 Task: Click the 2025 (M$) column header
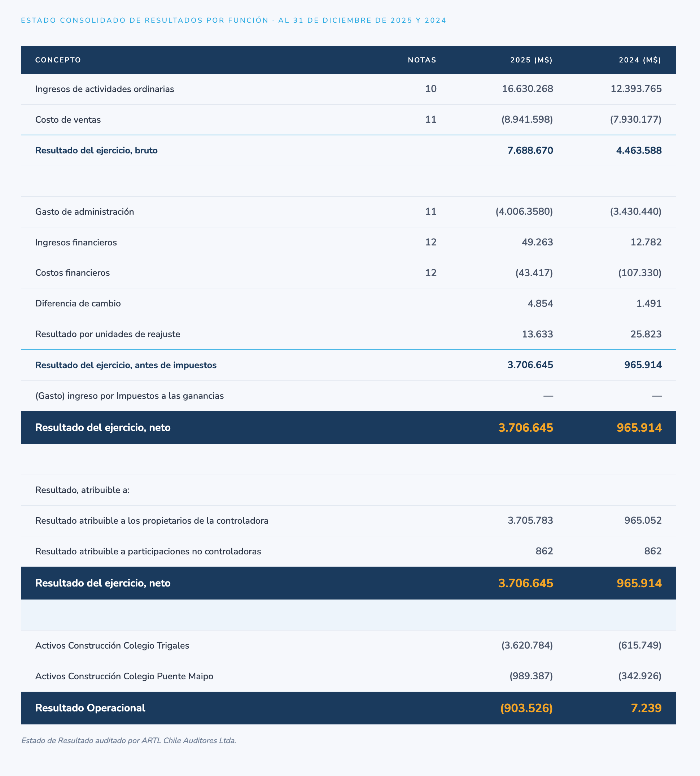tap(531, 60)
